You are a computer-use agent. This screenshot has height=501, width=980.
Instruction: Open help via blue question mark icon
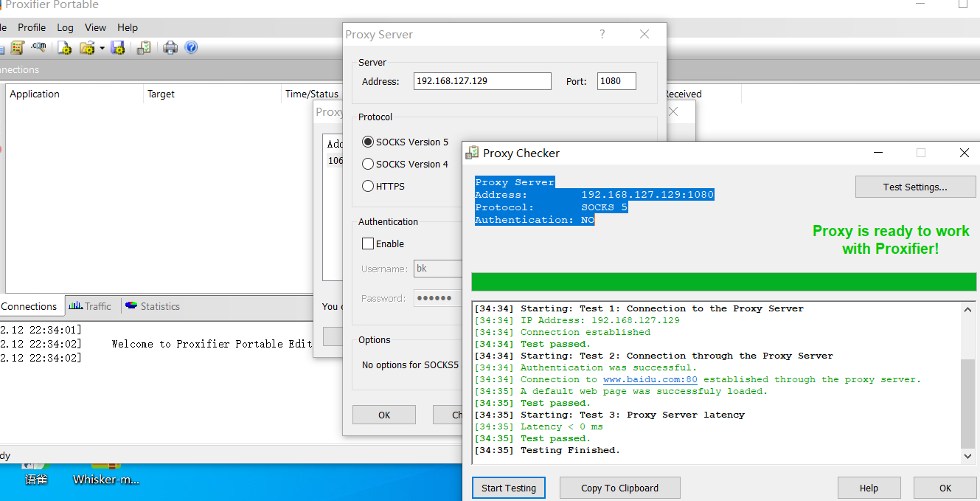tap(191, 48)
